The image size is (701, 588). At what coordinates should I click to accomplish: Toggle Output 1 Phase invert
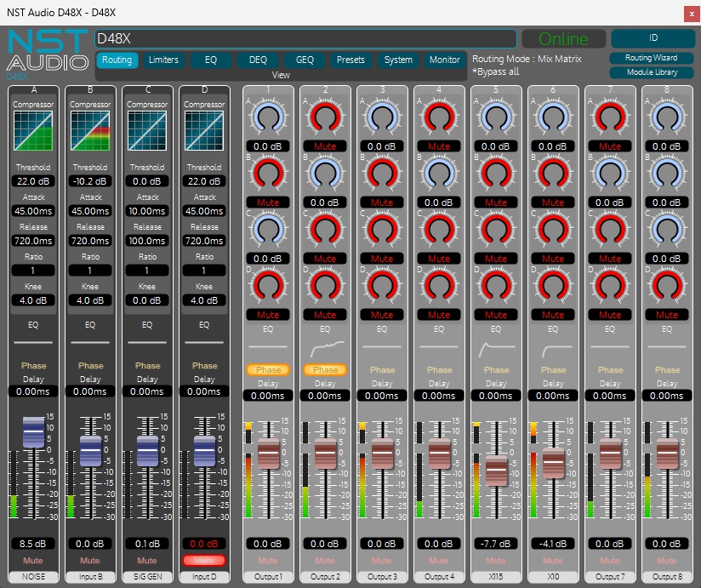click(x=268, y=370)
